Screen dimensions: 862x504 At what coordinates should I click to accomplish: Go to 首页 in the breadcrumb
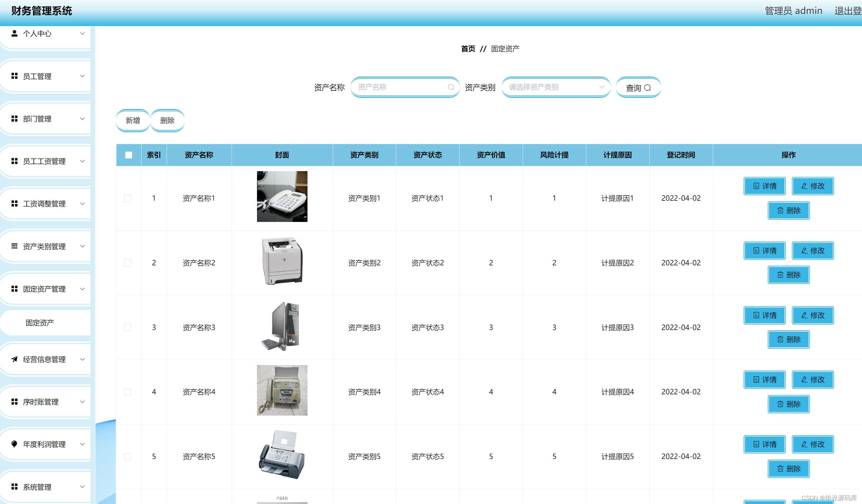click(468, 49)
